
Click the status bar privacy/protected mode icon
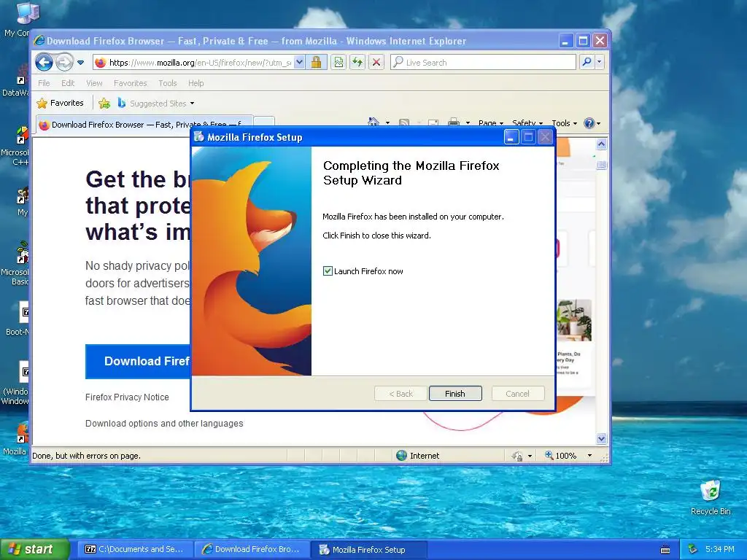tap(517, 456)
